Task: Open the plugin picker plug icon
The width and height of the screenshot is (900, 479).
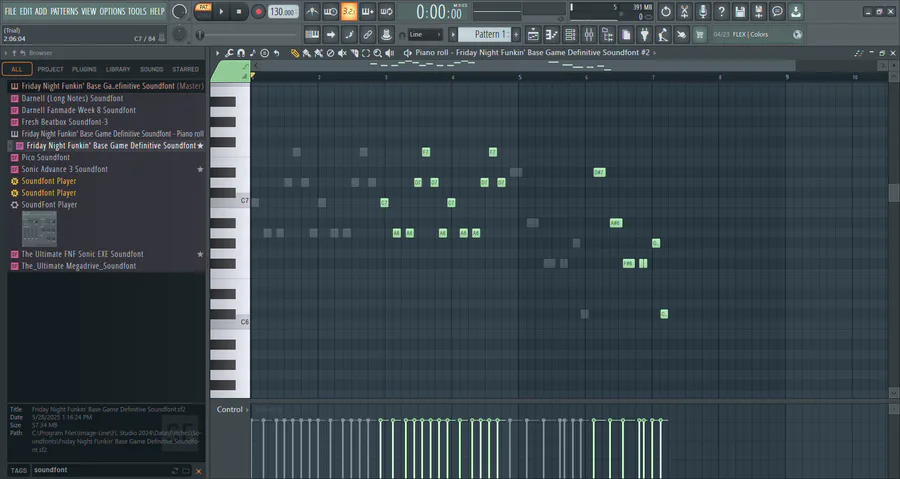Action: [645, 34]
